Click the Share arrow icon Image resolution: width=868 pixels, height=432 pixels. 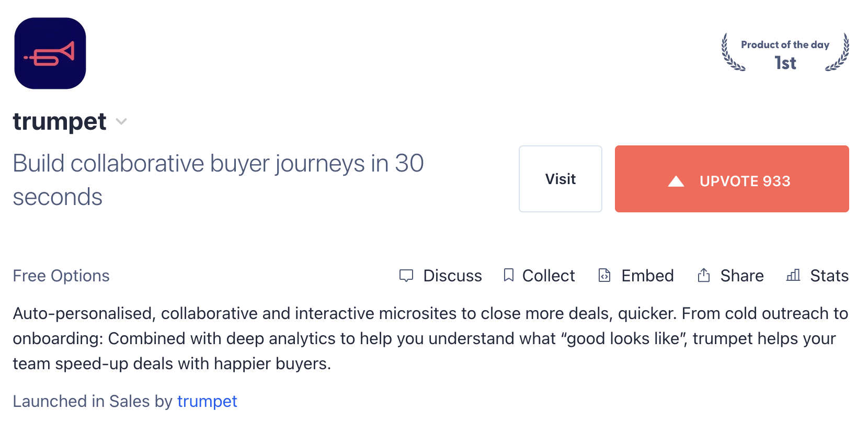704,275
